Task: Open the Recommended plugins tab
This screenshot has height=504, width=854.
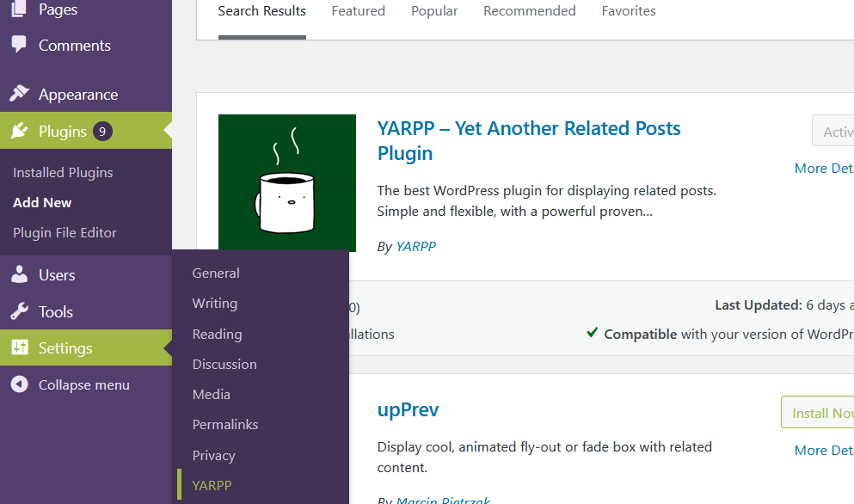Action: 529,11
